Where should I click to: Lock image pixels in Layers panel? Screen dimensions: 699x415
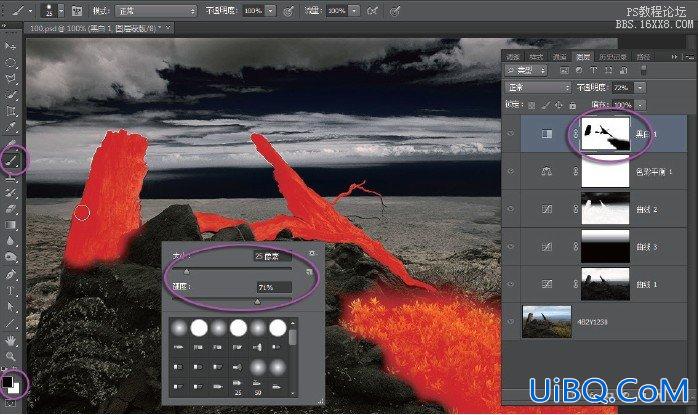(x=545, y=105)
